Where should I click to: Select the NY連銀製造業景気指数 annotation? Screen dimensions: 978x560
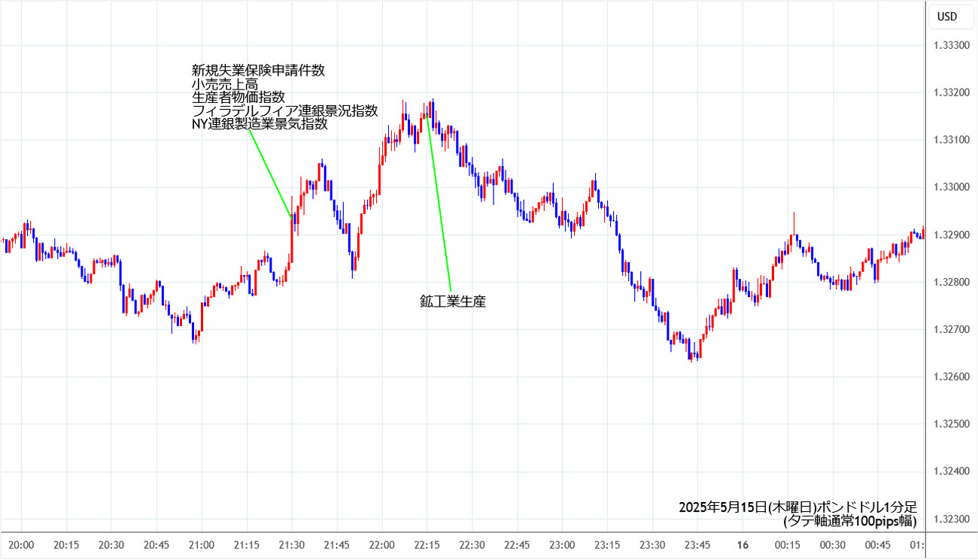point(260,125)
